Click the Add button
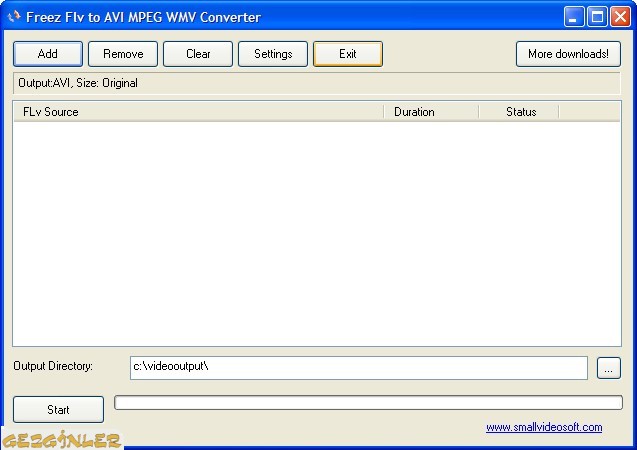Viewport: 637px width, 450px height. pyautogui.click(x=48, y=54)
